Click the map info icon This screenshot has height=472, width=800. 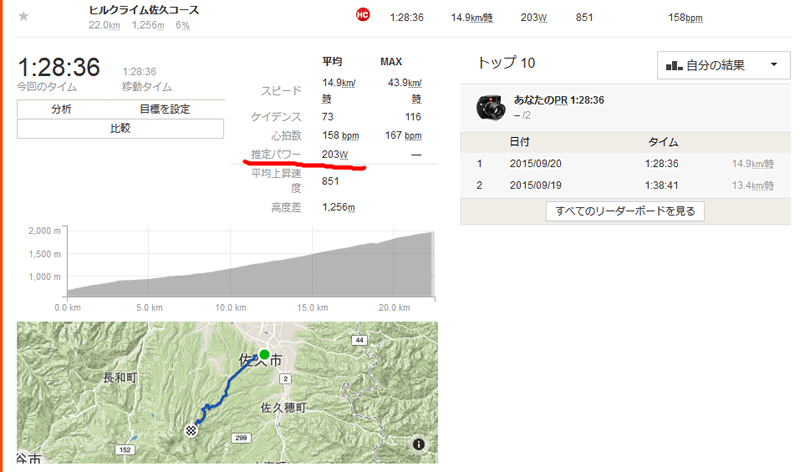pos(418,444)
